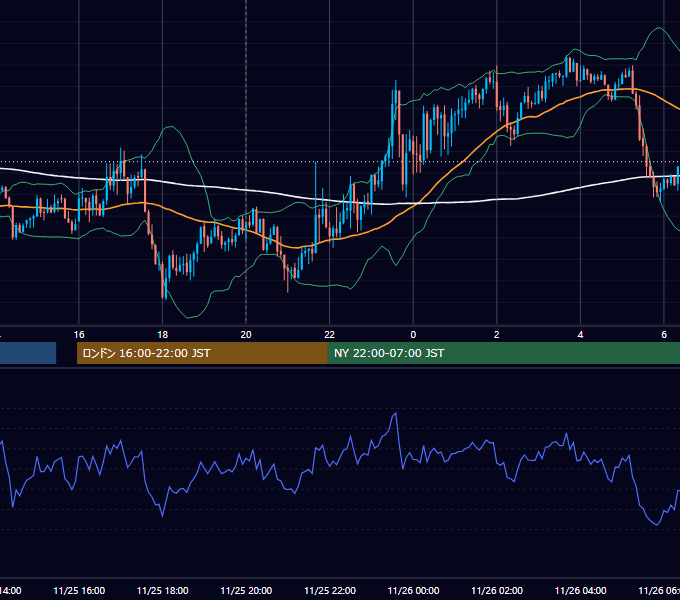Click the NY 22:00-07:00 JST session bar

(x=503, y=353)
